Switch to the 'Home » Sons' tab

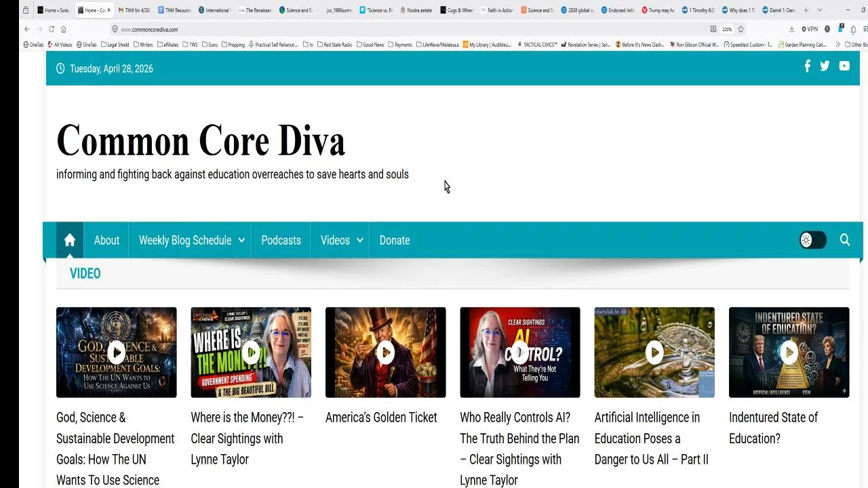coord(53,10)
